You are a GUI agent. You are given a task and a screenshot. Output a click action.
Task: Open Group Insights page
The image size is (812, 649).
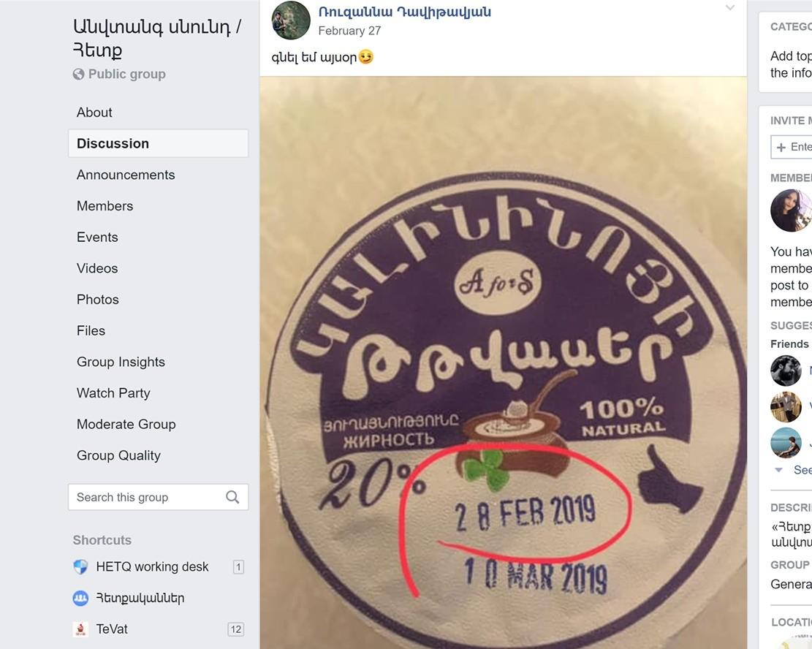[121, 362]
